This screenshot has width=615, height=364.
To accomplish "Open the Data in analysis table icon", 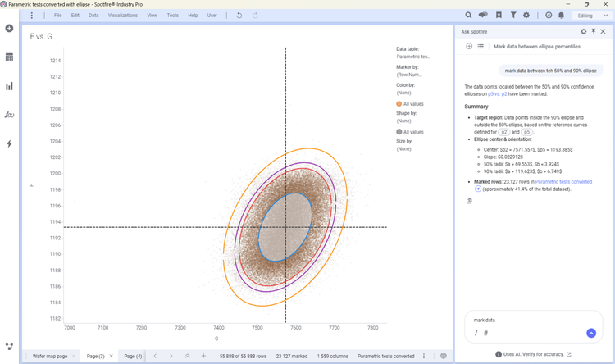I will coord(9,57).
